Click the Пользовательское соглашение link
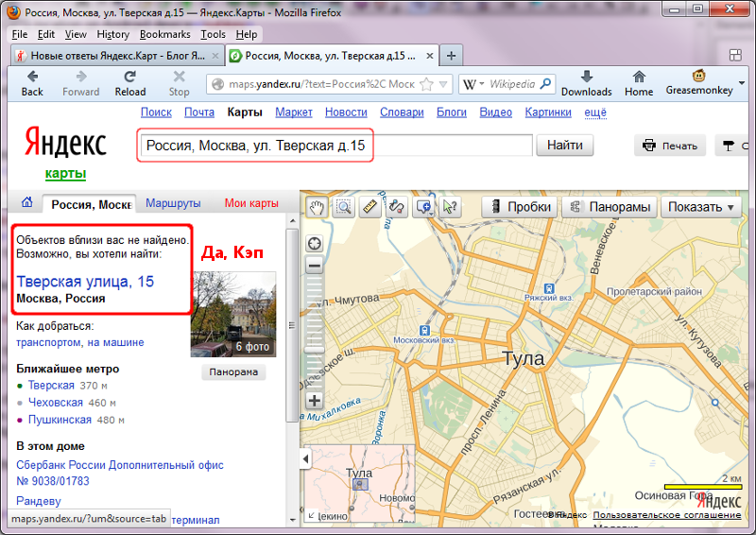 [667, 515]
